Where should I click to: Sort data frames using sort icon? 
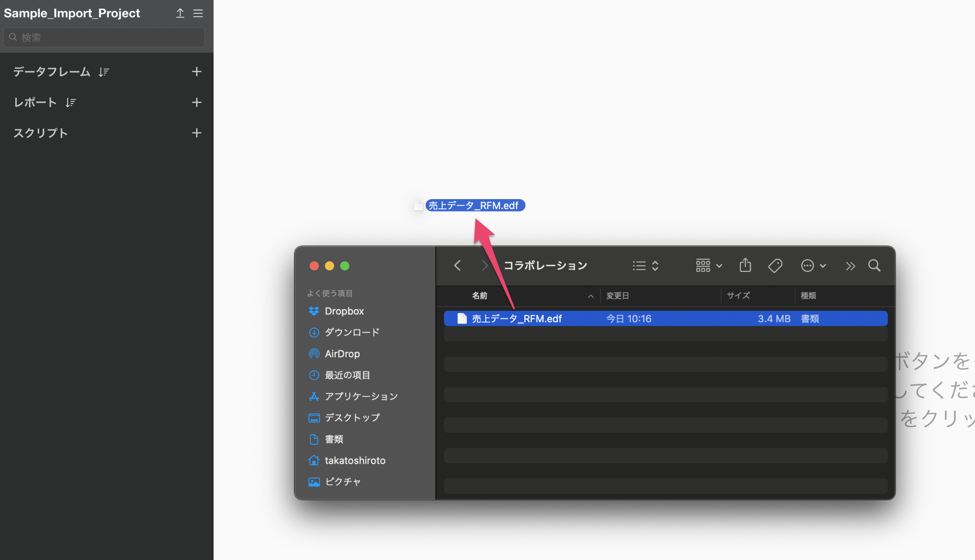[x=104, y=72]
